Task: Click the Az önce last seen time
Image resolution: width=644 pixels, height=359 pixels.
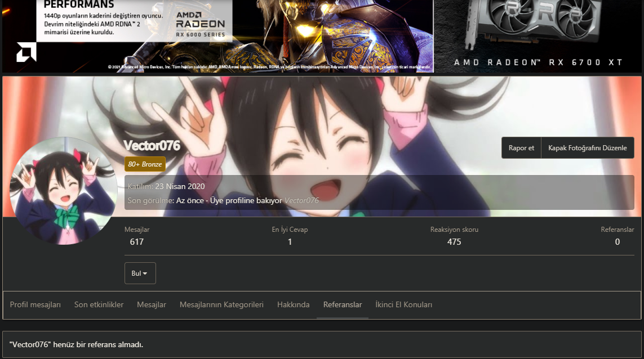Action: (190, 201)
